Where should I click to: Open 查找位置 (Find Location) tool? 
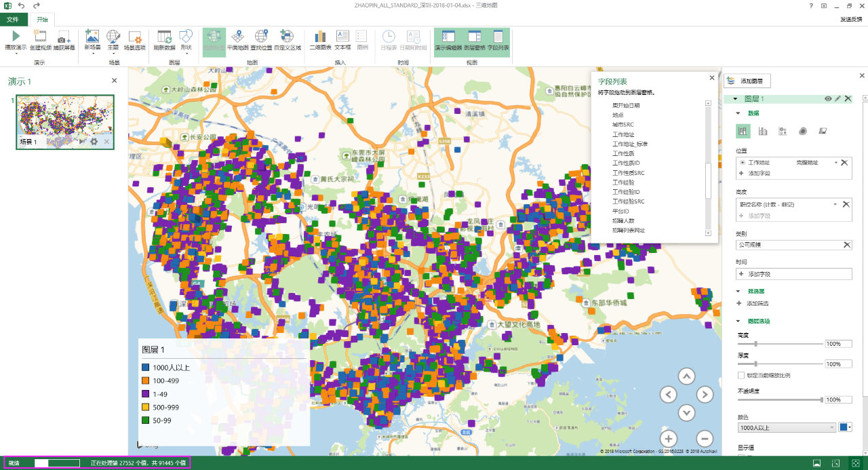[x=261, y=39]
